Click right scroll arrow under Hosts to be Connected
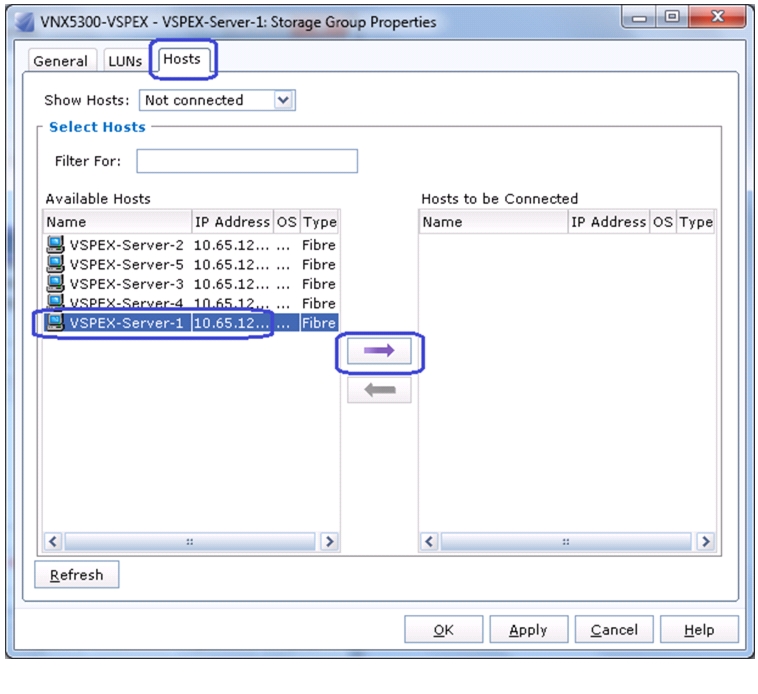 pos(706,541)
